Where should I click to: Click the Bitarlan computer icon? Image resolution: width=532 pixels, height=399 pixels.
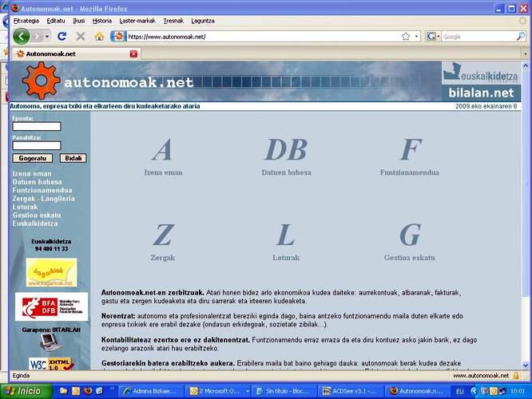(50, 342)
